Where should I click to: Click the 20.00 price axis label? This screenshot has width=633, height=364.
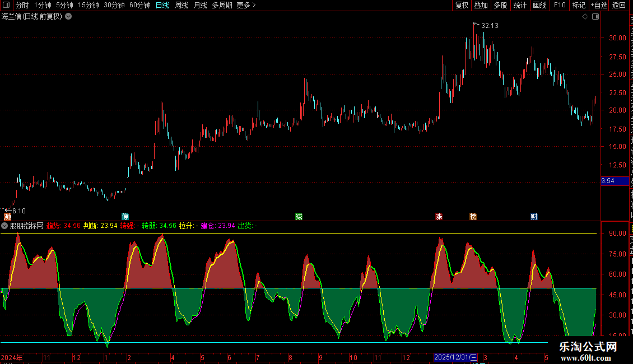tap(617, 110)
